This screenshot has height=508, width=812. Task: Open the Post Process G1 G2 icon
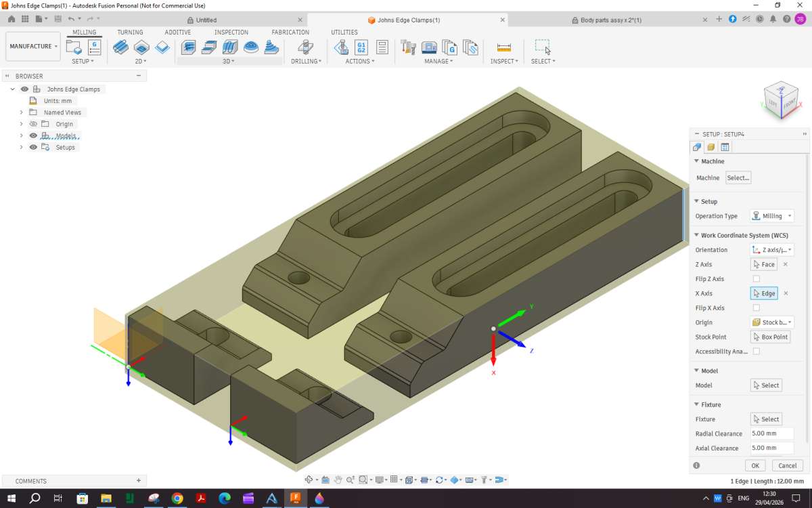361,47
